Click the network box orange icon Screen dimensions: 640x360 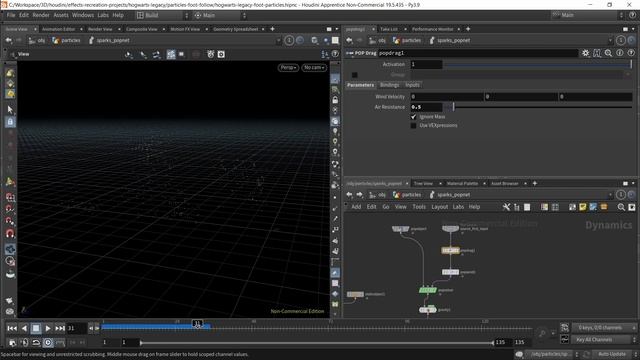tap(604, 207)
